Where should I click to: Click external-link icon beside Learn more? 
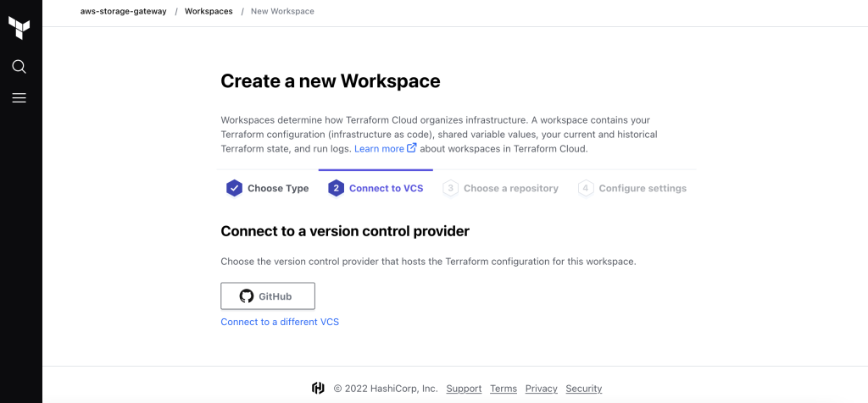tap(411, 148)
